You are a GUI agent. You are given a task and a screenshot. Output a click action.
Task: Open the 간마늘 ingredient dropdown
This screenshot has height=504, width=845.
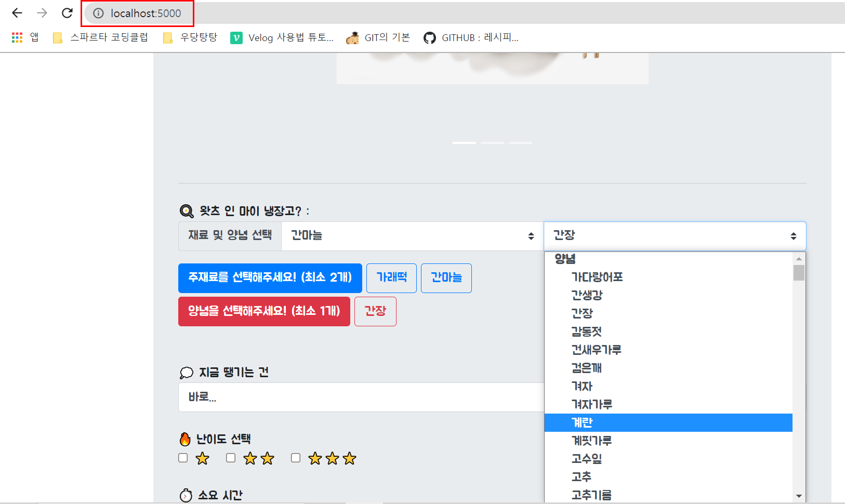click(x=412, y=236)
